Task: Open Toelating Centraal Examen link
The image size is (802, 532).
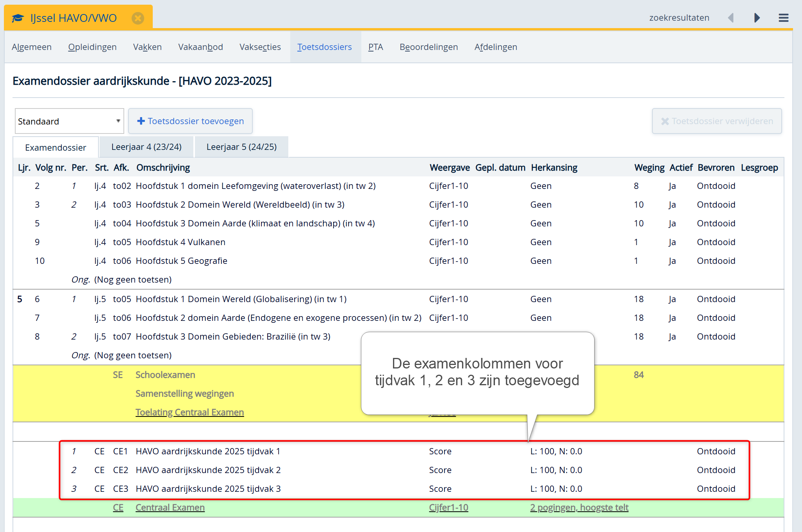Action: pyautogui.click(x=189, y=413)
